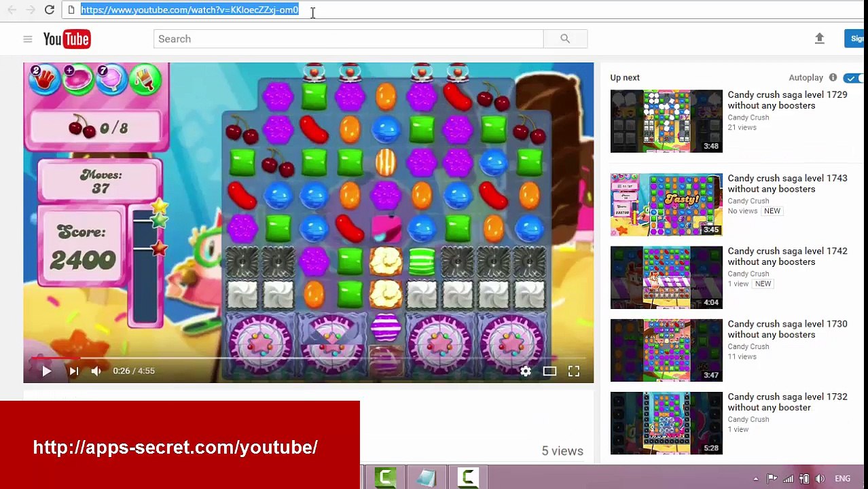Open 'Candy crush saga level 1742' title link
Screen dimensions: 868x489
click(x=787, y=256)
